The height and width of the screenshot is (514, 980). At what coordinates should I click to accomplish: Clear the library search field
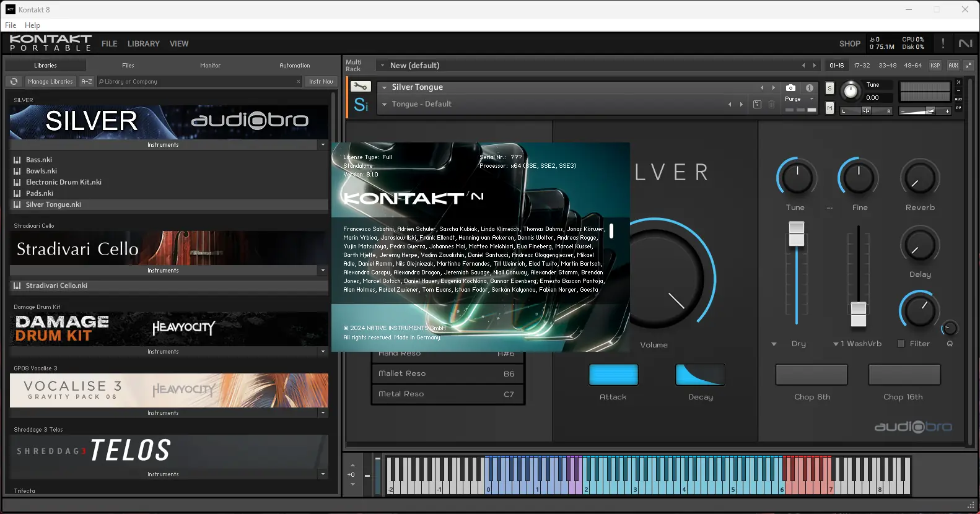(x=298, y=82)
